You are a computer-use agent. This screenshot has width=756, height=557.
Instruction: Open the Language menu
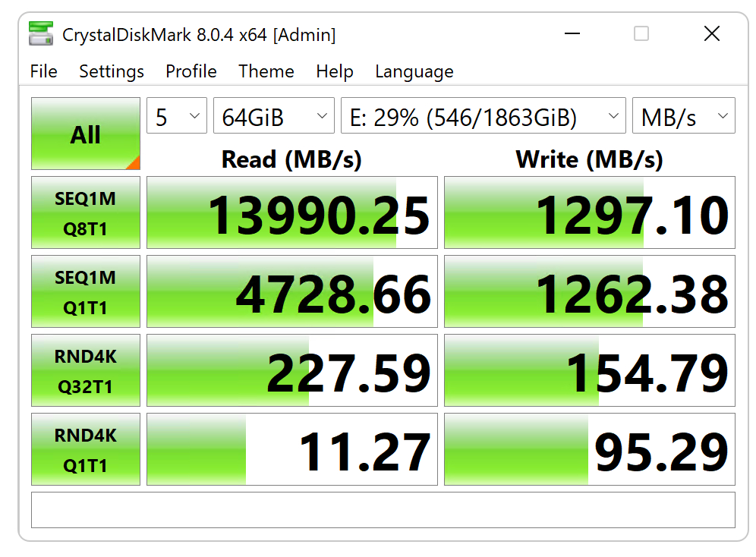coord(414,71)
